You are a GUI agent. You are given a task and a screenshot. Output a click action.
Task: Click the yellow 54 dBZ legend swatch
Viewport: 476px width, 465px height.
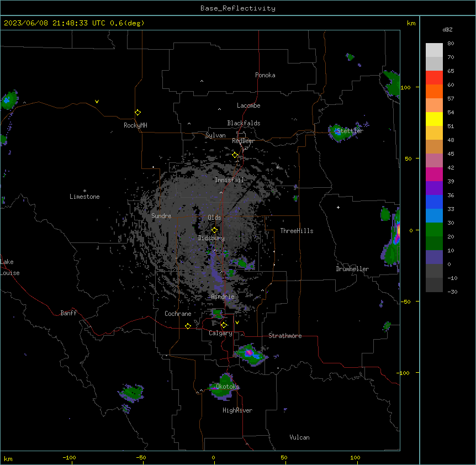(434, 119)
